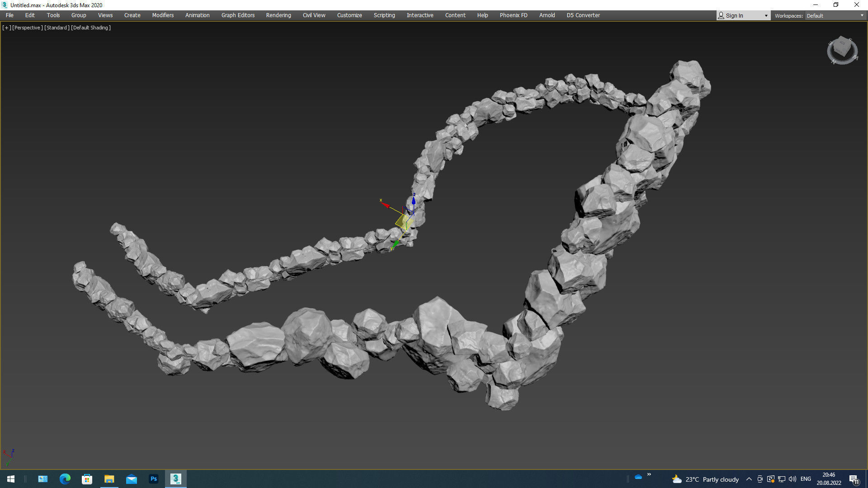The image size is (868, 488).
Task: Open the Phoenix FD menu
Action: 514,15
